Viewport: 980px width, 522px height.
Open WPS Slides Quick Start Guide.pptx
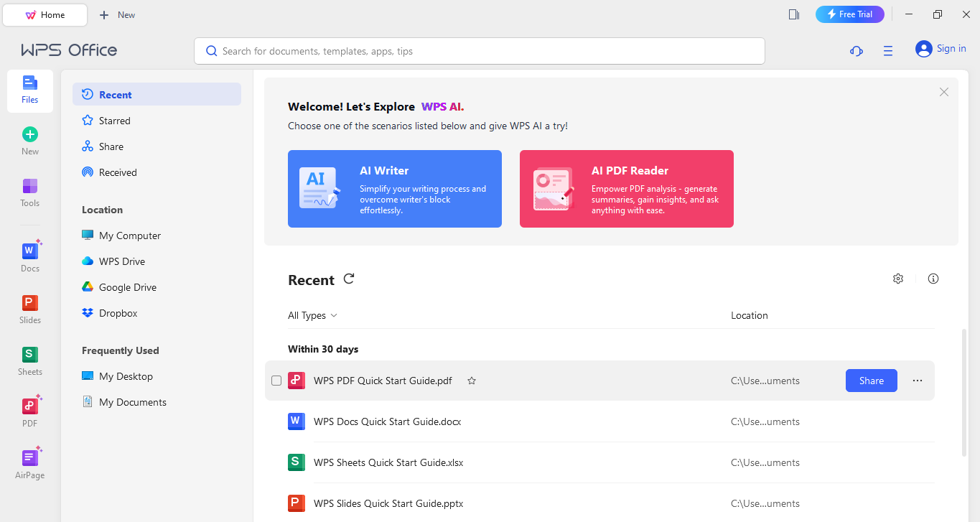[388, 503]
